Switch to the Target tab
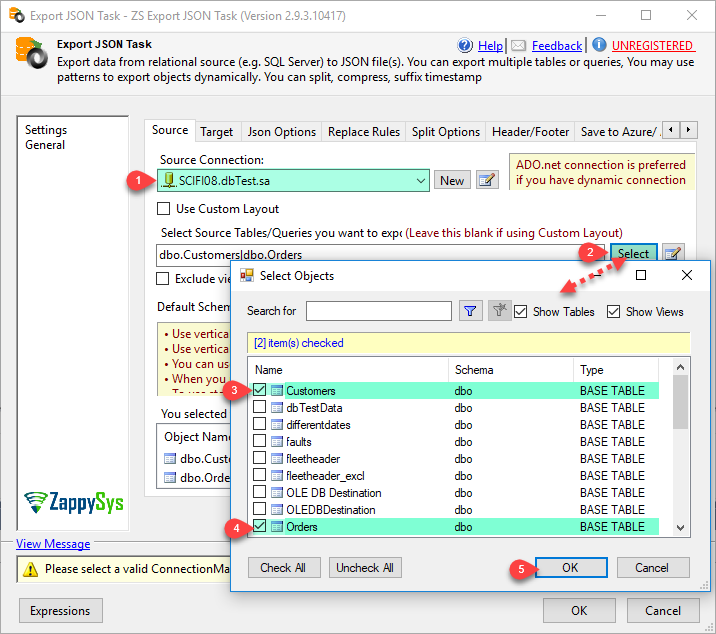This screenshot has height=634, width=716. tap(216, 132)
